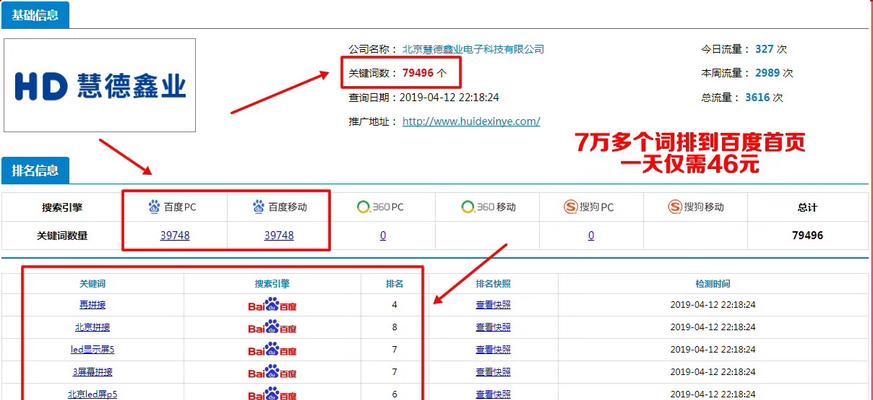
Task: Open the 北京拼接 keyword link
Action: [92, 327]
